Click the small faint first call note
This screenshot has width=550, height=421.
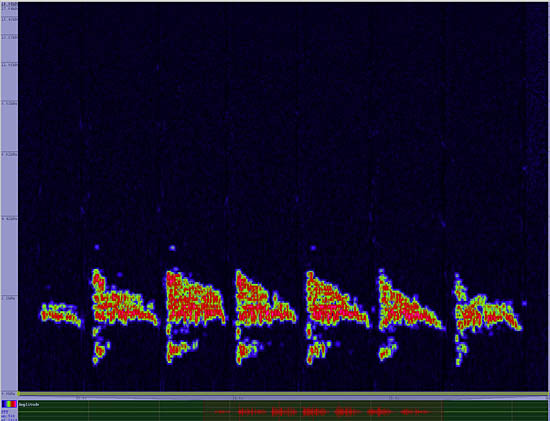pyautogui.click(x=61, y=314)
